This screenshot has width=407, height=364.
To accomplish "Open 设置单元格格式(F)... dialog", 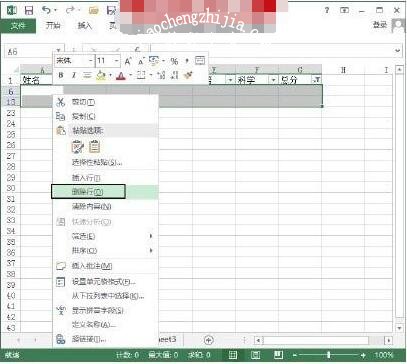I will (x=105, y=282).
